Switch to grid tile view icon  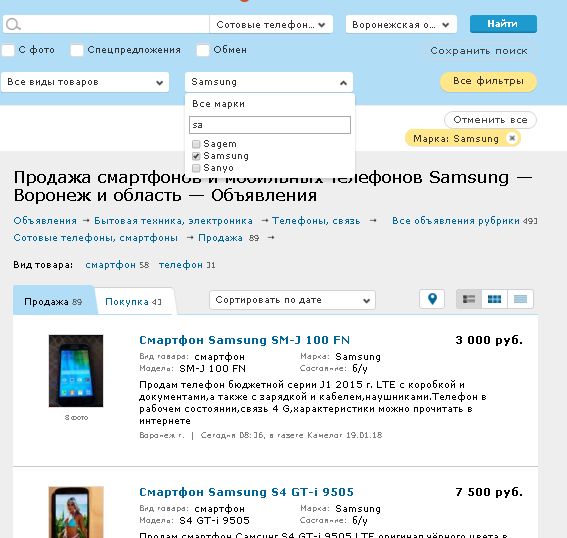[494, 299]
